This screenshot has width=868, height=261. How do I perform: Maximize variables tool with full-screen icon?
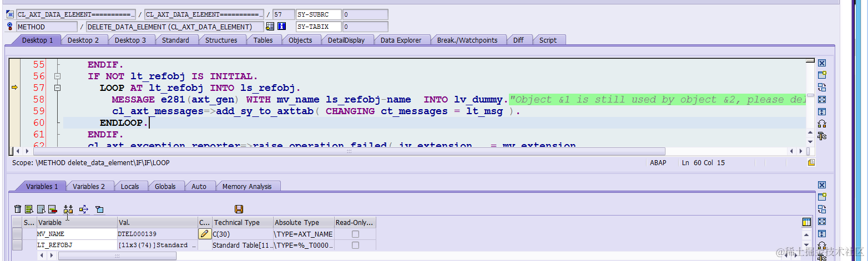coord(822,222)
